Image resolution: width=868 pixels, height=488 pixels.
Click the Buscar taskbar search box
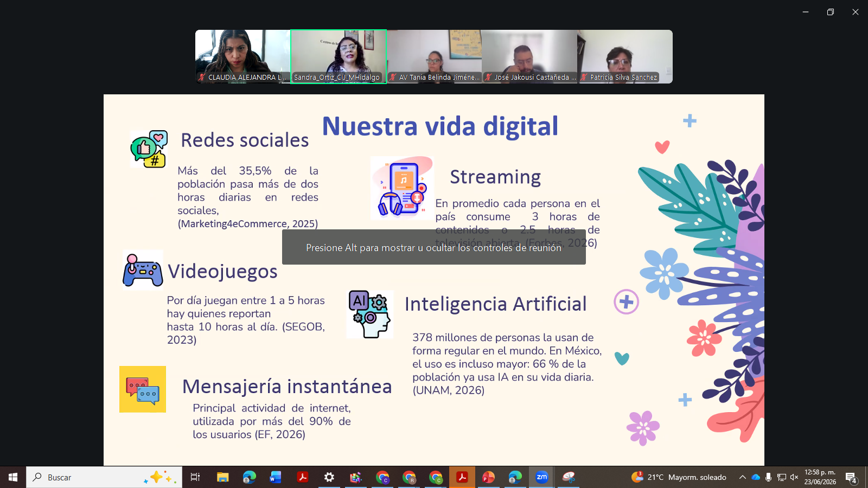104,477
